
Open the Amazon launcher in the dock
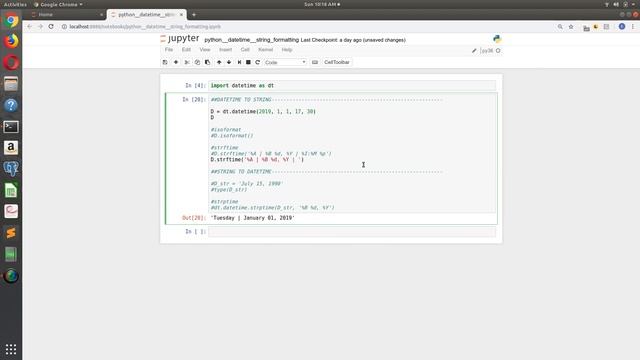(11, 148)
